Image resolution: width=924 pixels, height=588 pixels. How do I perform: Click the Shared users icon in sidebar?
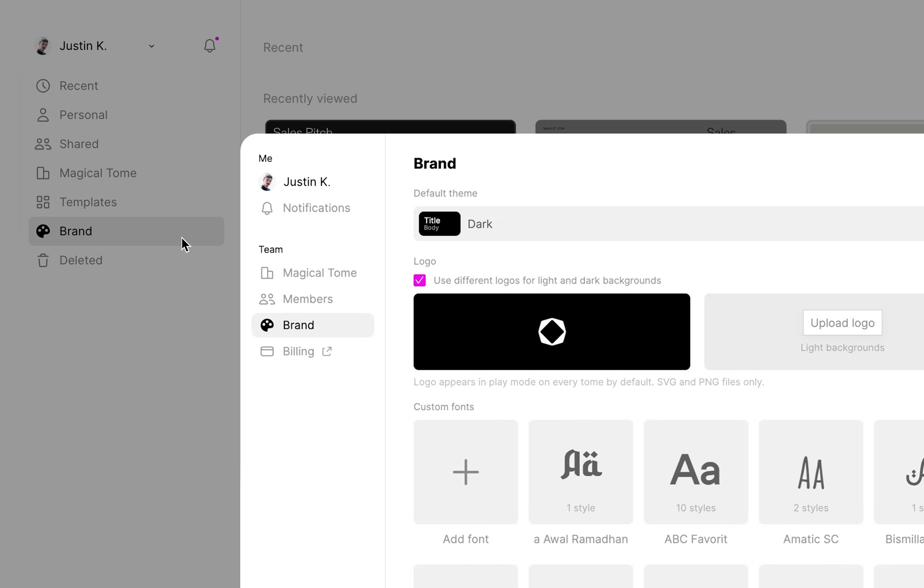43,144
